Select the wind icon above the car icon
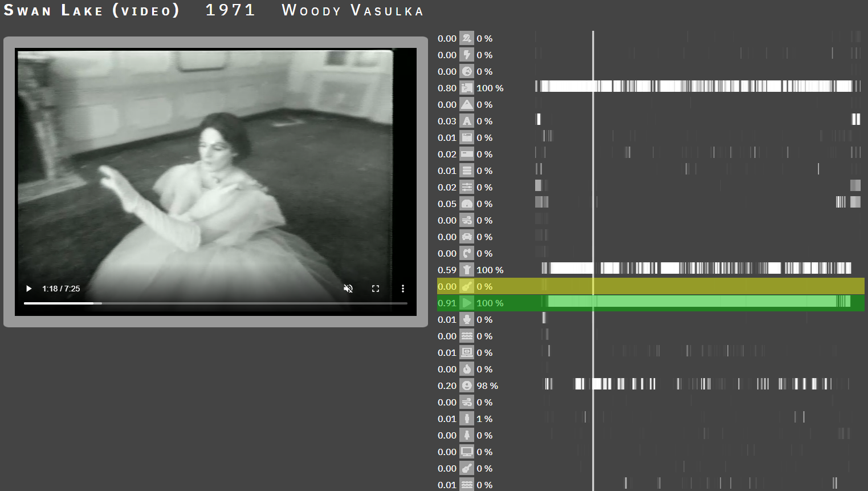The image size is (868, 491). pos(467,220)
